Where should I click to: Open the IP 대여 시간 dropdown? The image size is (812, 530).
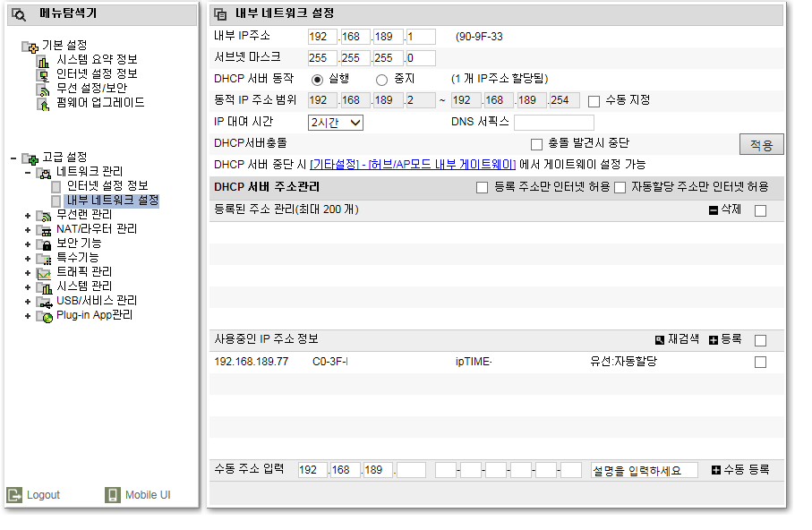336,123
